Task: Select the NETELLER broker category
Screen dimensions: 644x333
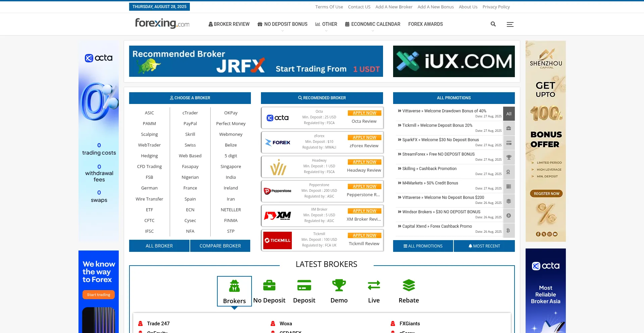Action: point(231,210)
